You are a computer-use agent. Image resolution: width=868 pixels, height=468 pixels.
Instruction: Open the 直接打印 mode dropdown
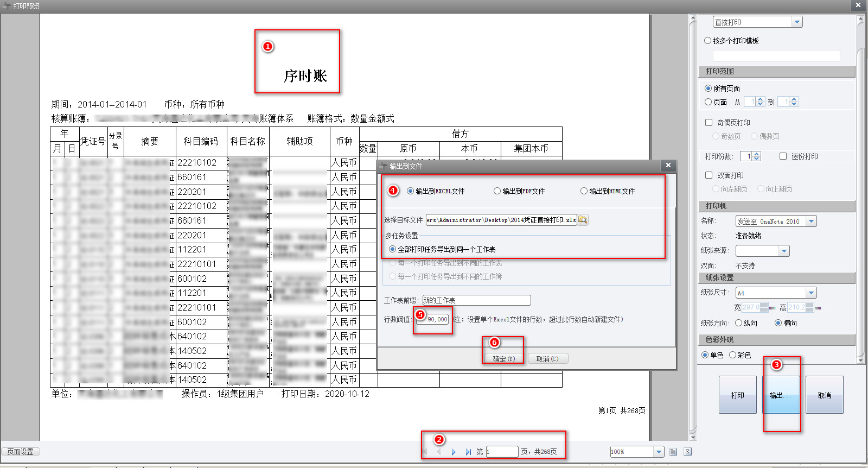click(x=797, y=22)
